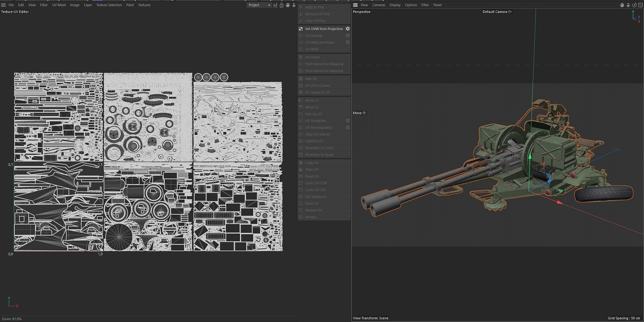Click the axis orientation gizmo in viewport
644x322 pixels.
tap(636, 16)
